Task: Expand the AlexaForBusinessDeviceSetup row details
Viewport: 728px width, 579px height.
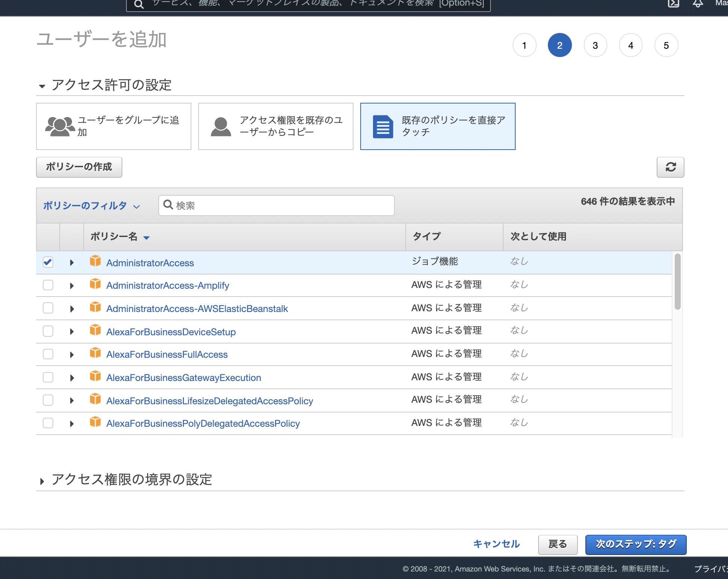Action: 72,331
